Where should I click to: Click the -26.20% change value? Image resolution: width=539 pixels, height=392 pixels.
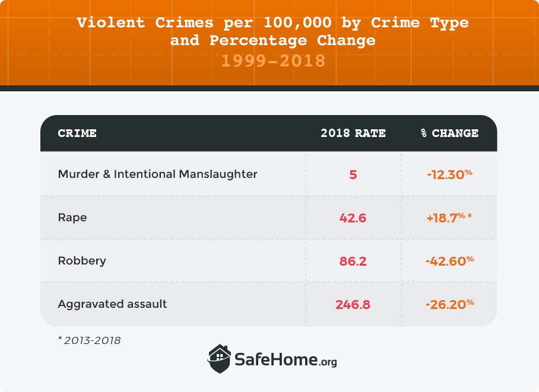pyautogui.click(x=449, y=304)
